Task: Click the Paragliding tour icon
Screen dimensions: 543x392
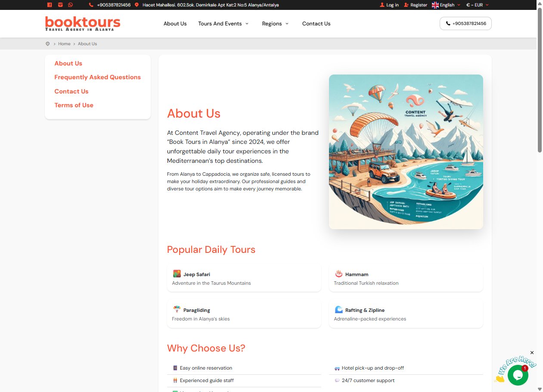Action: [177, 310]
